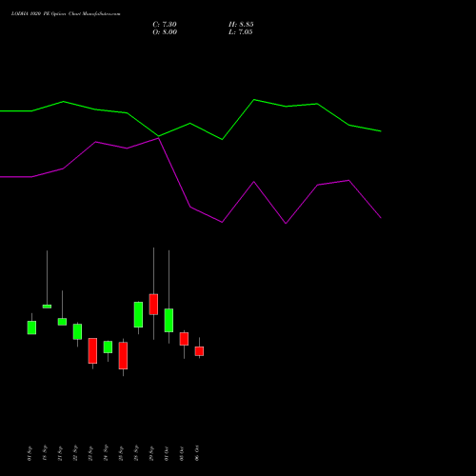Click the "29 Sep" date axis label

pos(151,453)
